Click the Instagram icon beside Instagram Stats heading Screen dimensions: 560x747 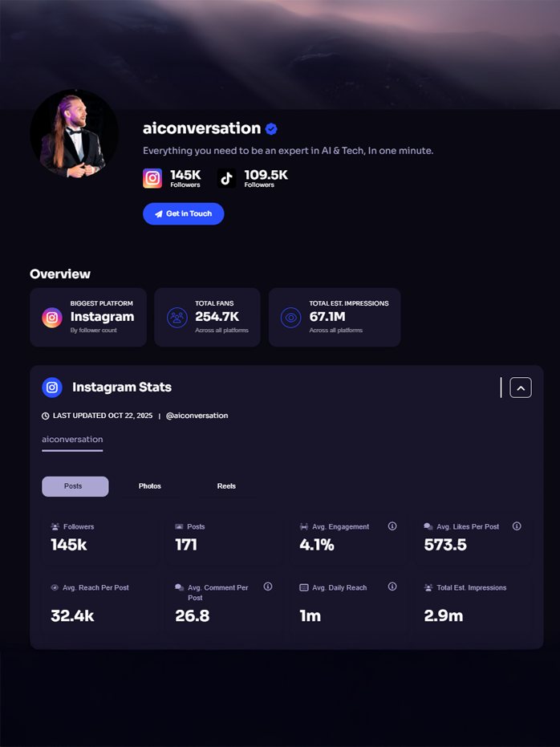pos(52,388)
